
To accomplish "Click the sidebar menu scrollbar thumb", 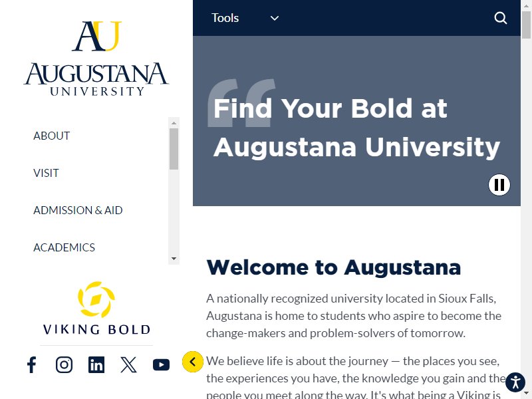I will pos(174,148).
